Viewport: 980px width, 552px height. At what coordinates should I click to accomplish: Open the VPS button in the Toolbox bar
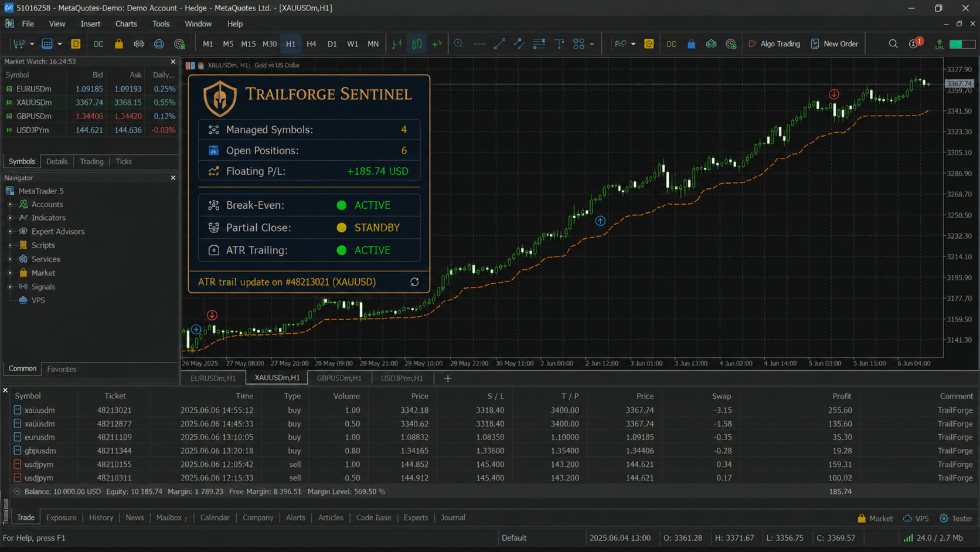(916, 519)
